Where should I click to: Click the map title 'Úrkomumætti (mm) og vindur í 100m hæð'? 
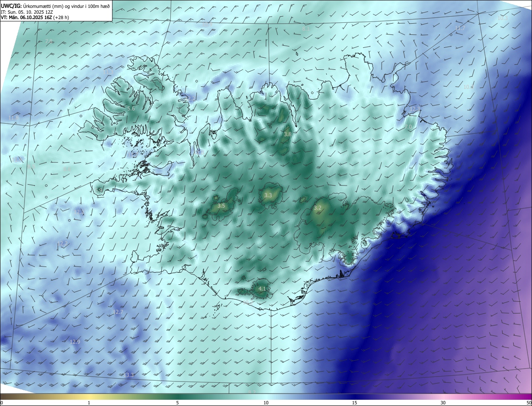[x=66, y=6]
